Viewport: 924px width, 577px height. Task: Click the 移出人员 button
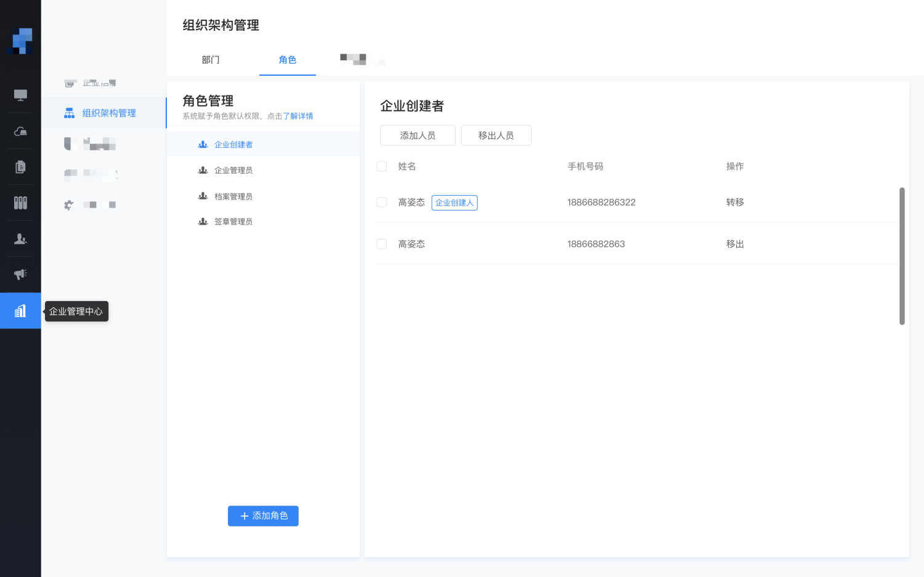click(x=496, y=135)
